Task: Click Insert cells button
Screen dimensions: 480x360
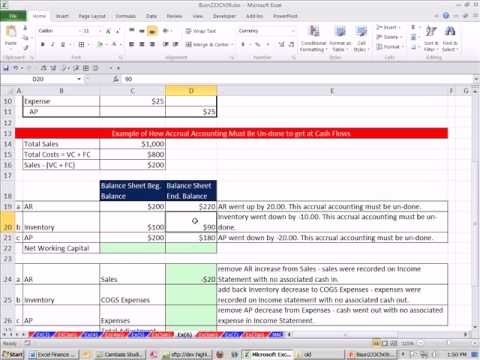Action: [x=389, y=27]
